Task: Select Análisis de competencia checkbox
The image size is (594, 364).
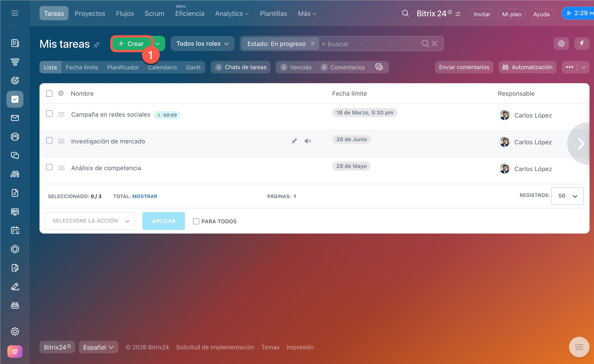Action: pyautogui.click(x=49, y=167)
